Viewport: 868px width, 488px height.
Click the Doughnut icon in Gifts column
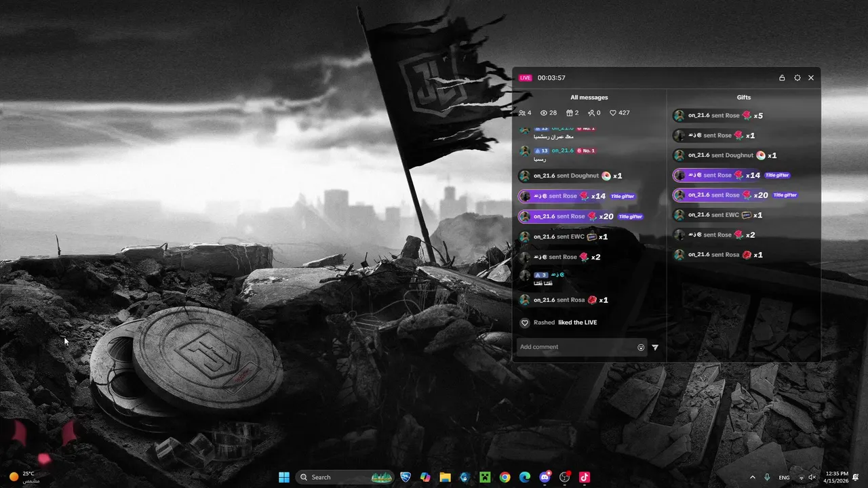click(x=761, y=155)
